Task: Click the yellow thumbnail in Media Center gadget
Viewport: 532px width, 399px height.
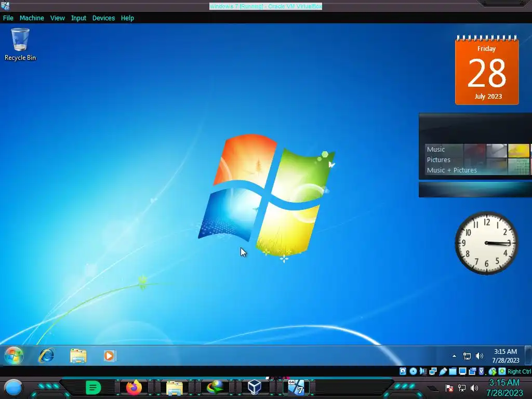Action: [x=518, y=151]
